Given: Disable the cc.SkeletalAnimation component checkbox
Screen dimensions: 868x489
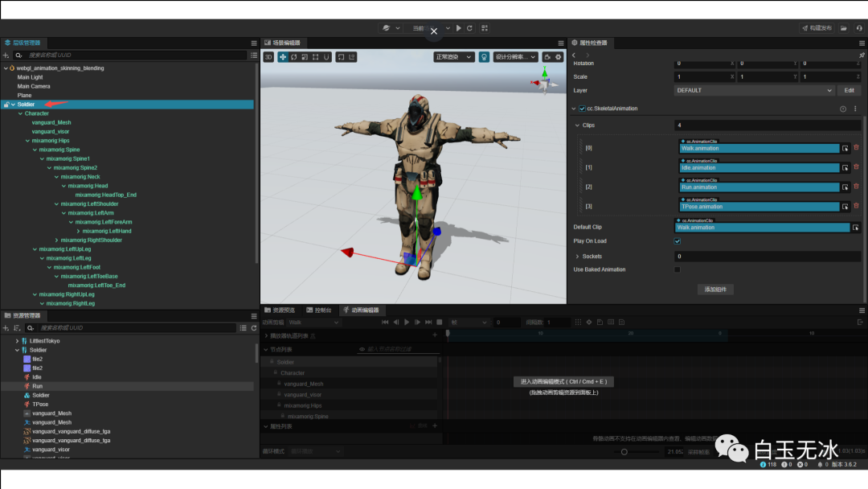Looking at the screenshot, I should point(582,109).
